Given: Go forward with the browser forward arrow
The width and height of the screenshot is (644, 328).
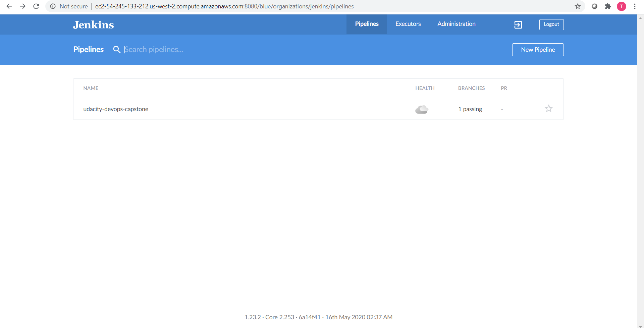Looking at the screenshot, I should click(x=22, y=6).
